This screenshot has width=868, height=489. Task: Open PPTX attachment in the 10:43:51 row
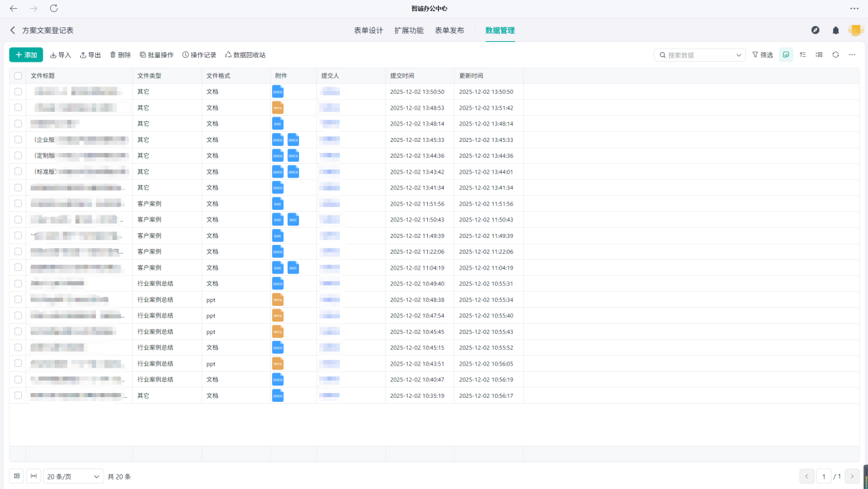tap(278, 363)
